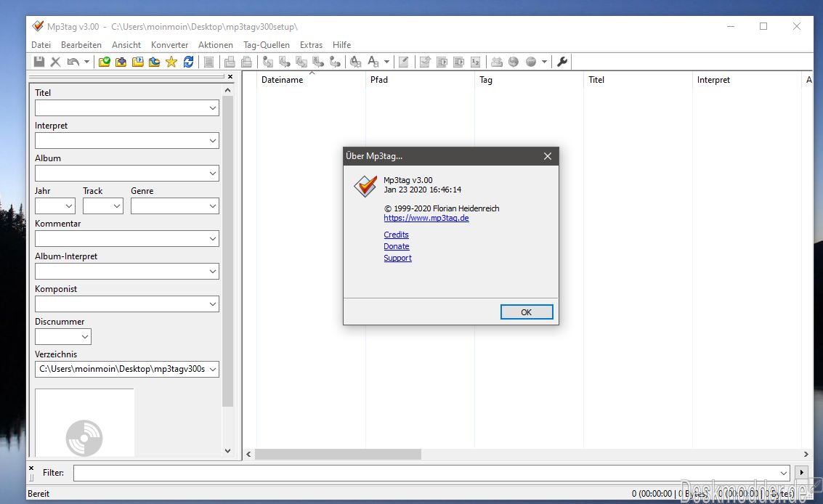
Task: Click the second globe icon beside the dropdown arrow
Action: pyautogui.click(x=531, y=62)
